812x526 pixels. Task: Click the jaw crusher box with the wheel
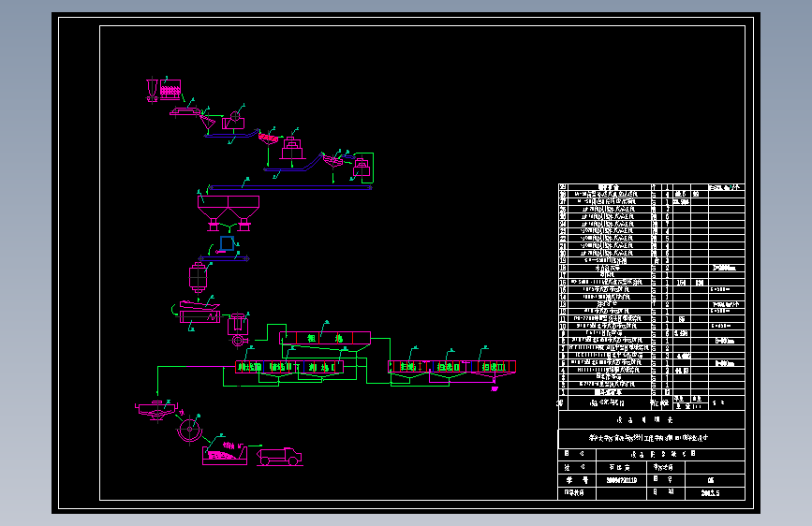tap(233, 121)
